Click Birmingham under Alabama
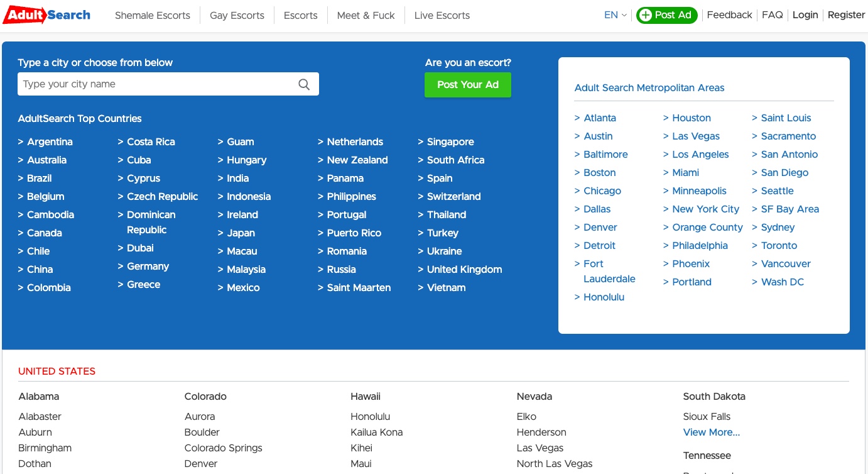The image size is (868, 474). 45,448
